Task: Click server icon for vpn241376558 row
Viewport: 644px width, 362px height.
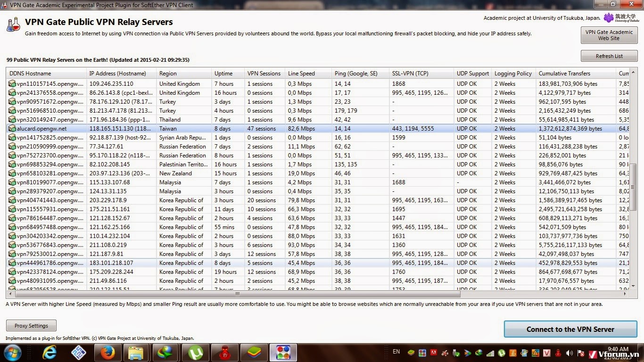Action: point(12,93)
